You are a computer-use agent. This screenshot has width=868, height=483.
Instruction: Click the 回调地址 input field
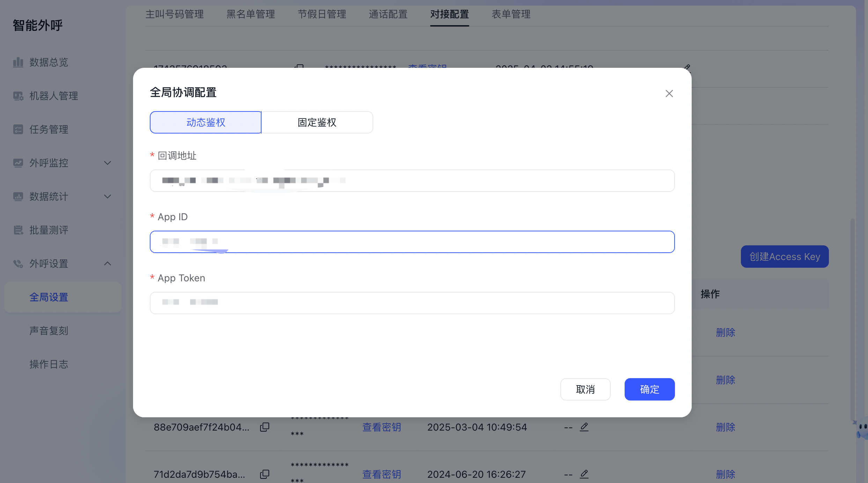tap(412, 181)
